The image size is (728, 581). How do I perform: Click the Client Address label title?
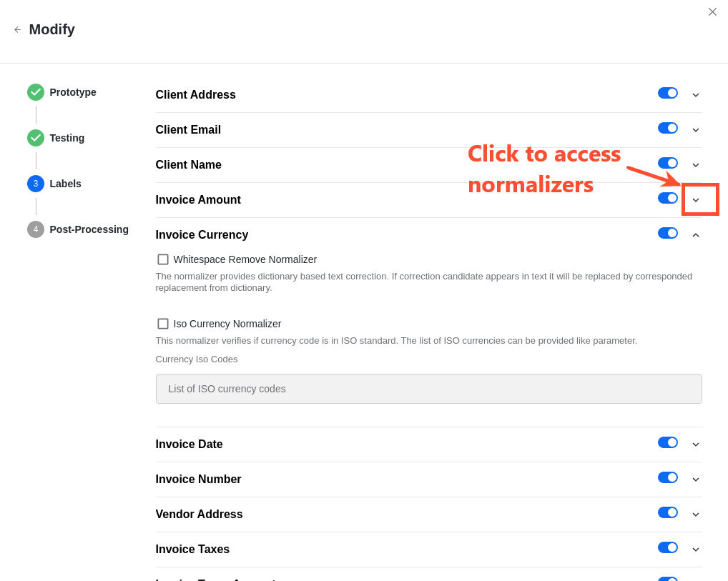195,94
